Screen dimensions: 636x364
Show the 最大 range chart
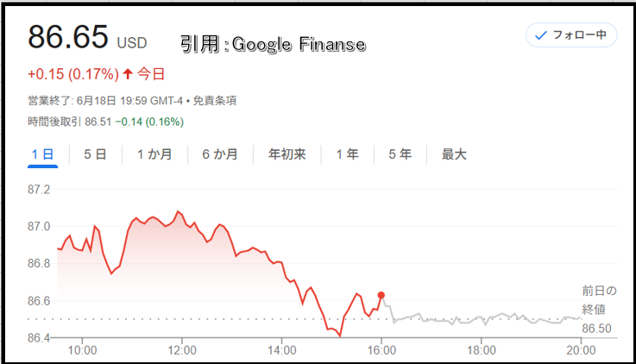point(454,154)
